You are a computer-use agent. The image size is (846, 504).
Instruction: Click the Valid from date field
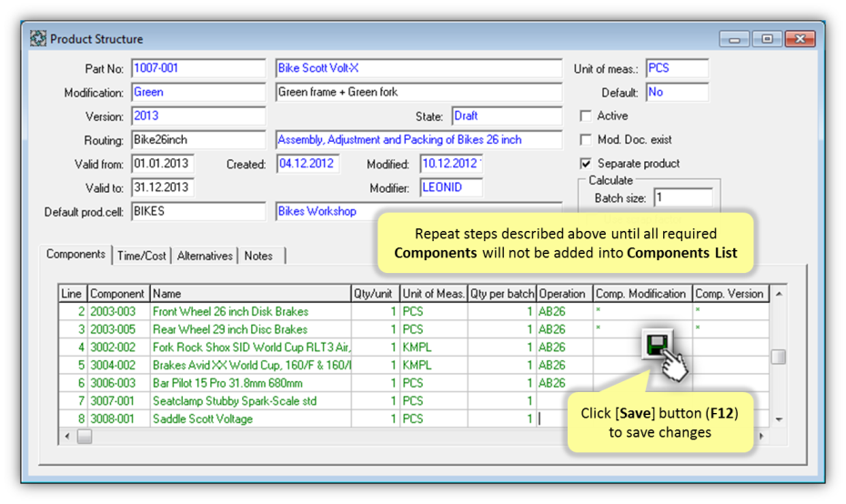163,164
